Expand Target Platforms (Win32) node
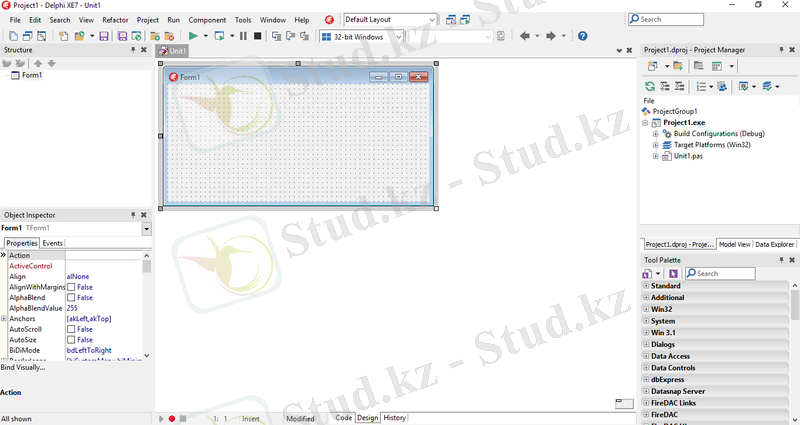This screenshot has width=800, height=425. (x=656, y=145)
